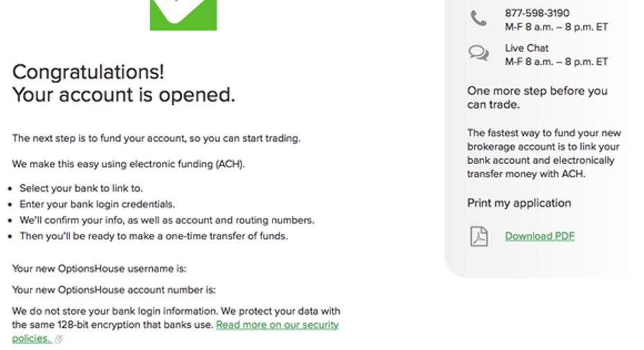644x350 pixels.
Task: Open Read more on our security link
Action: 277,325
